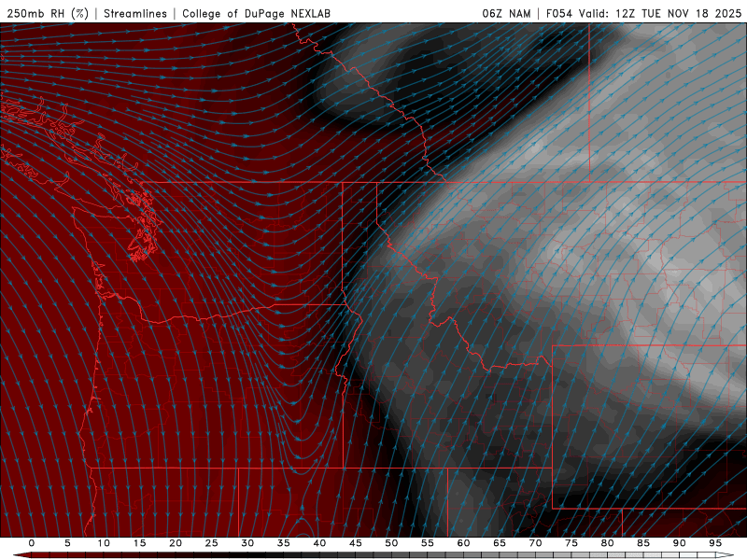The height and width of the screenshot is (560, 747).
Task: Click the colorbar label "95"
Action: (715, 543)
